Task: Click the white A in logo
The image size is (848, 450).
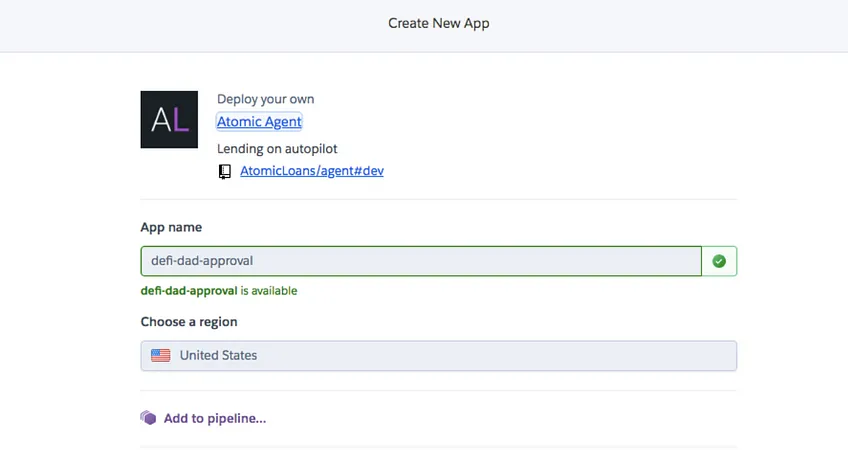Action: (161, 120)
